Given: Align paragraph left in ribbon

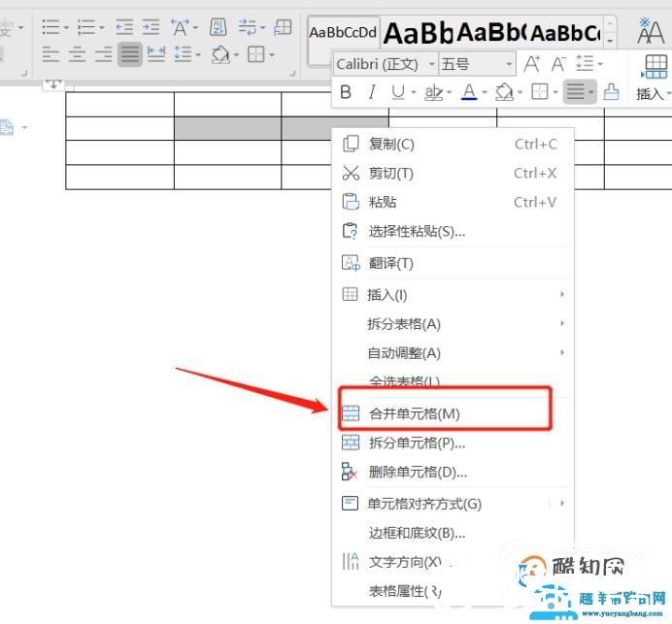Looking at the screenshot, I should pos(50,54).
